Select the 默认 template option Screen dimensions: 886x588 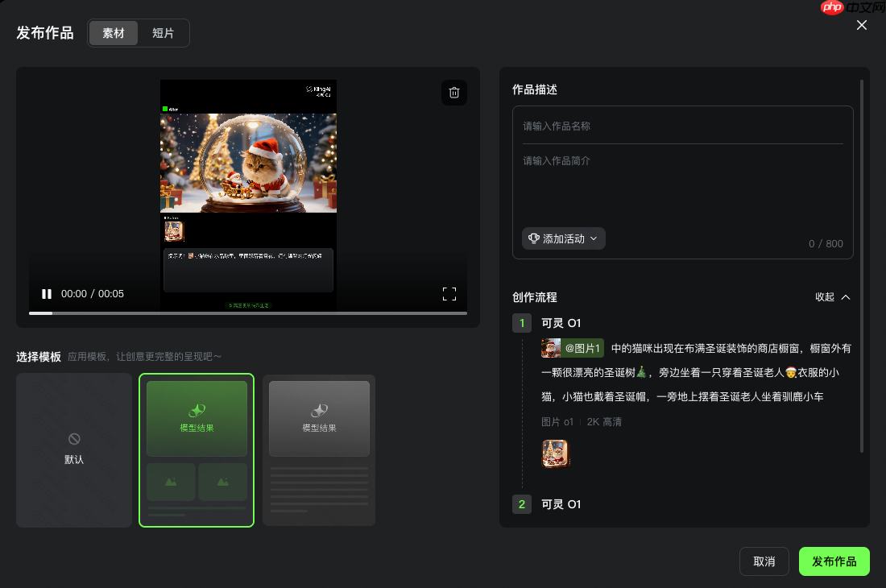(73, 450)
